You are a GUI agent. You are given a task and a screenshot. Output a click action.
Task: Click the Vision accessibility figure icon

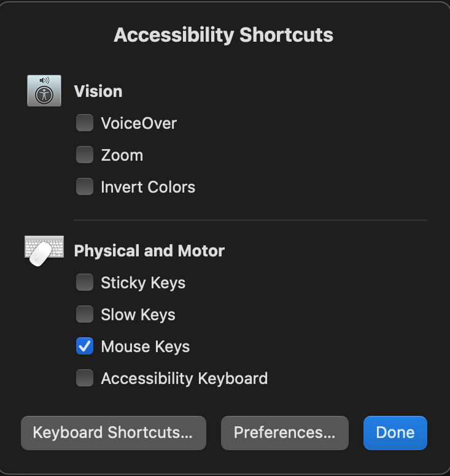coord(44,91)
